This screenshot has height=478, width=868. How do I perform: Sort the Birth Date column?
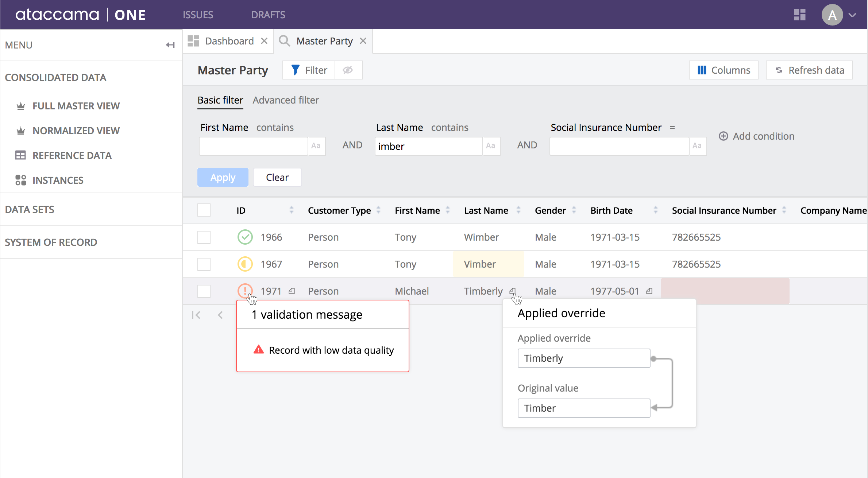[656, 210]
